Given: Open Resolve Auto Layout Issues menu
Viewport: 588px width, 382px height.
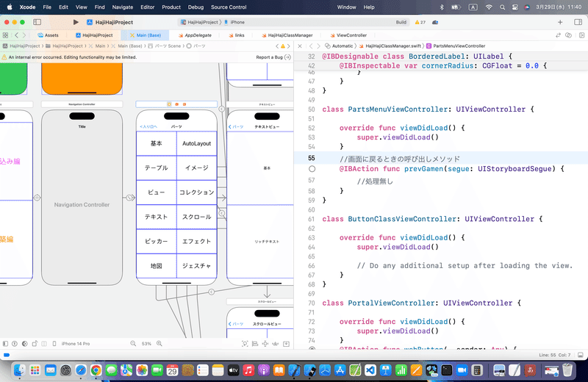Looking at the screenshot, I should coord(276,343).
